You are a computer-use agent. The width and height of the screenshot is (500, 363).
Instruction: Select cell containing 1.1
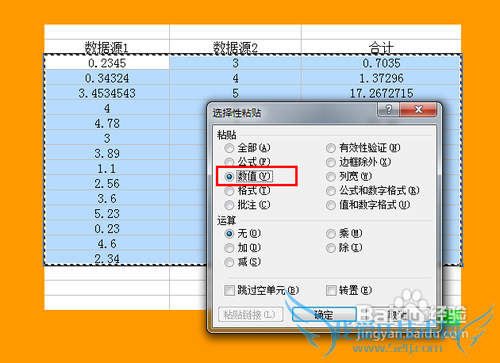click(x=107, y=168)
